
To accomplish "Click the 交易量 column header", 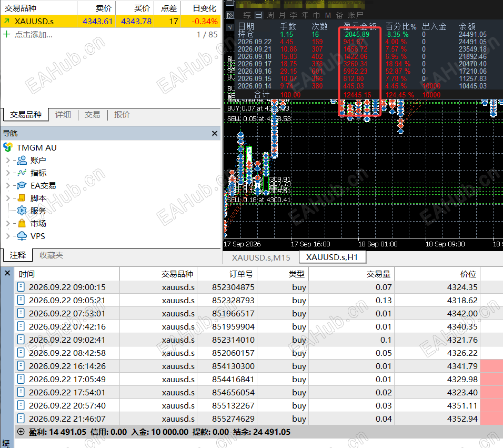I will pyautogui.click(x=351, y=274).
